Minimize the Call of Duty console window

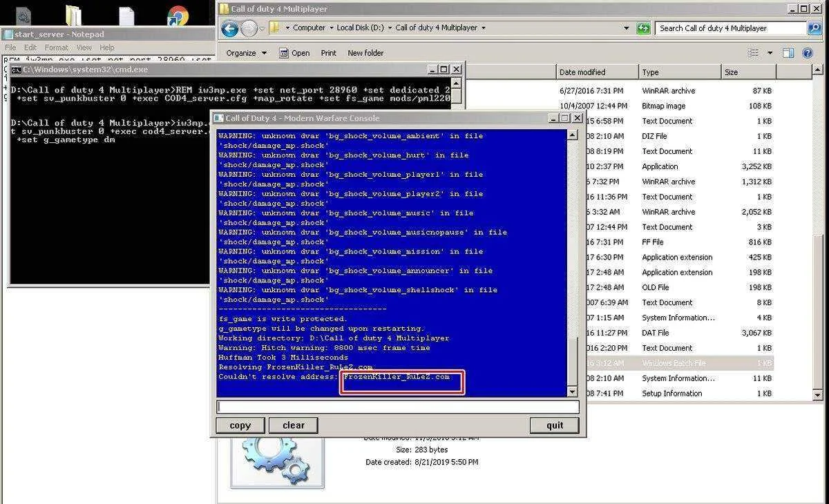pos(553,118)
